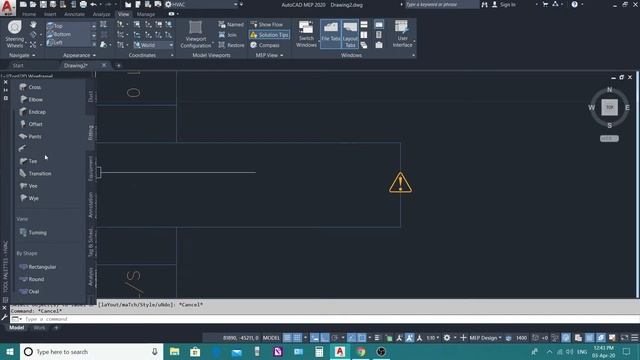Open the Windows Start menu
This screenshot has height=360, width=640.
point(10,351)
